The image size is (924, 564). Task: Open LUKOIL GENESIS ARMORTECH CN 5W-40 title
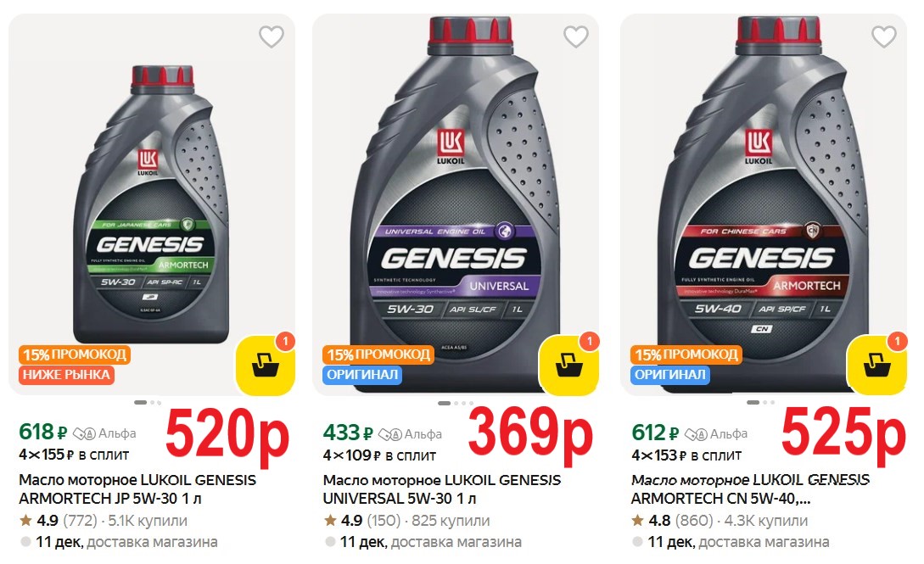[750, 489]
